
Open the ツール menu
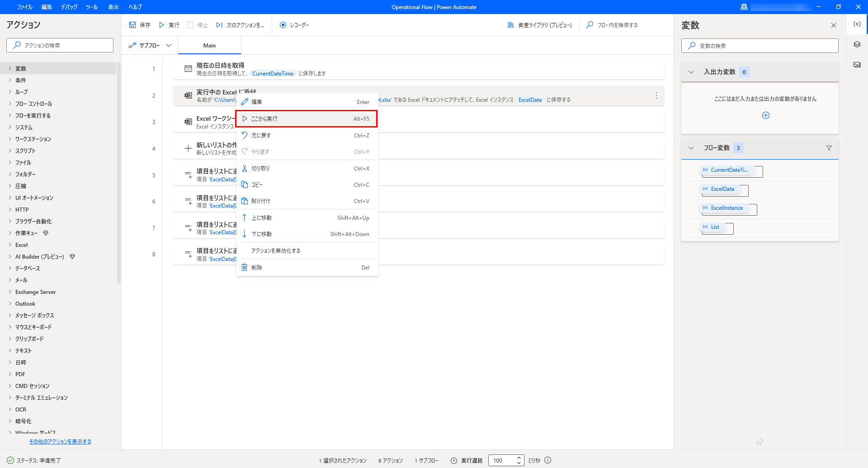tap(92, 7)
